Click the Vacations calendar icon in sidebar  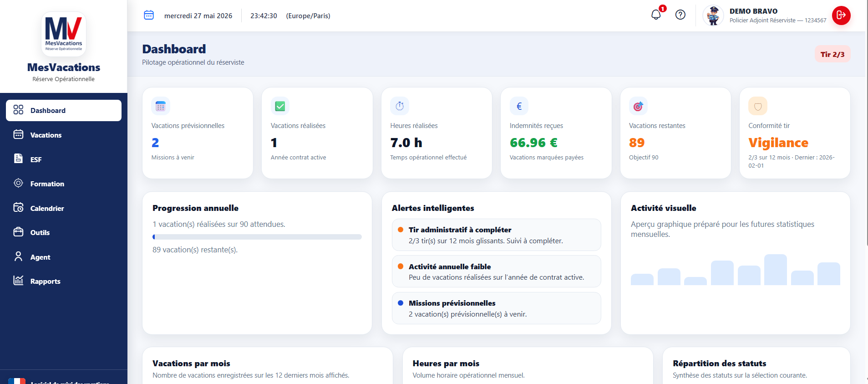point(18,134)
